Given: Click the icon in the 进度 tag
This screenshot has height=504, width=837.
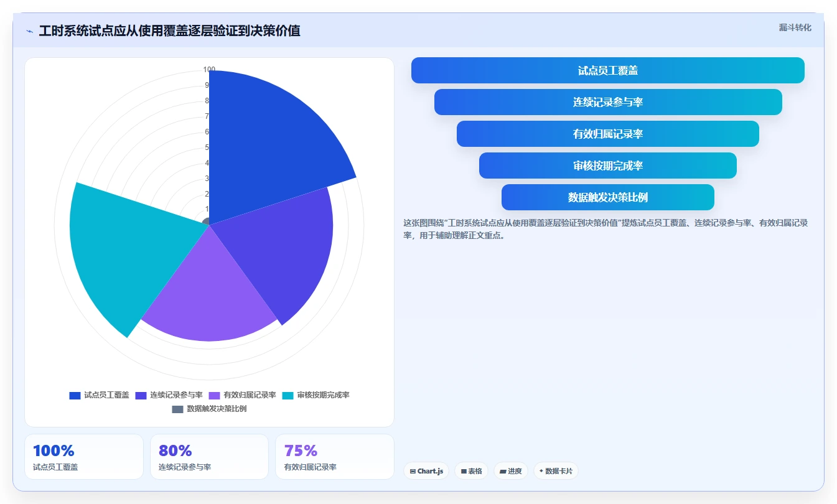Looking at the screenshot, I should [x=503, y=472].
